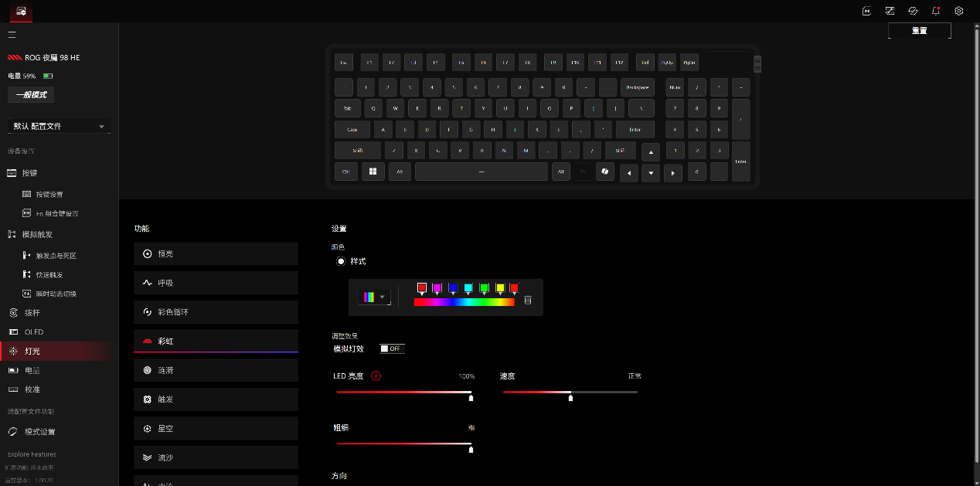The image size is (980, 486).
Task: Open the settings gear icon
Action: 958,11
